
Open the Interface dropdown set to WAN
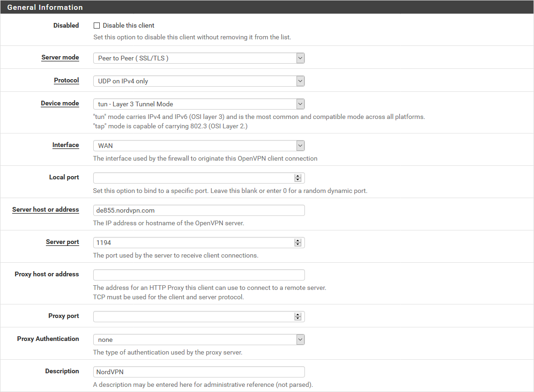point(199,146)
